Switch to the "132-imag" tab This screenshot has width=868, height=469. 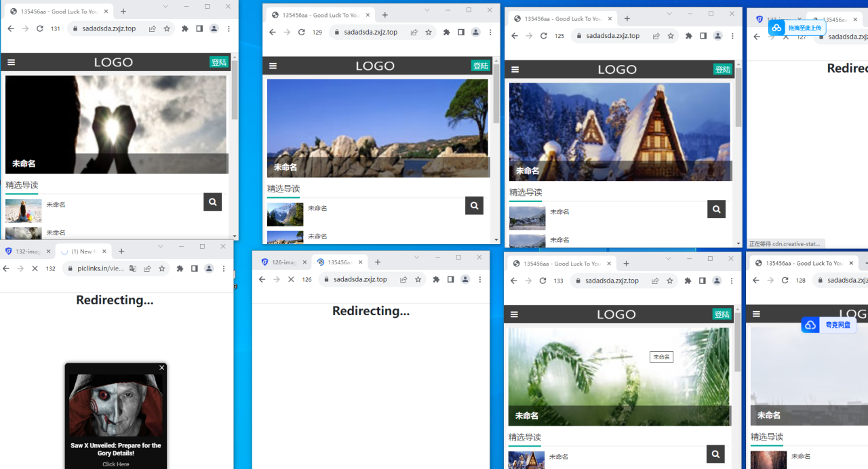pos(24,251)
